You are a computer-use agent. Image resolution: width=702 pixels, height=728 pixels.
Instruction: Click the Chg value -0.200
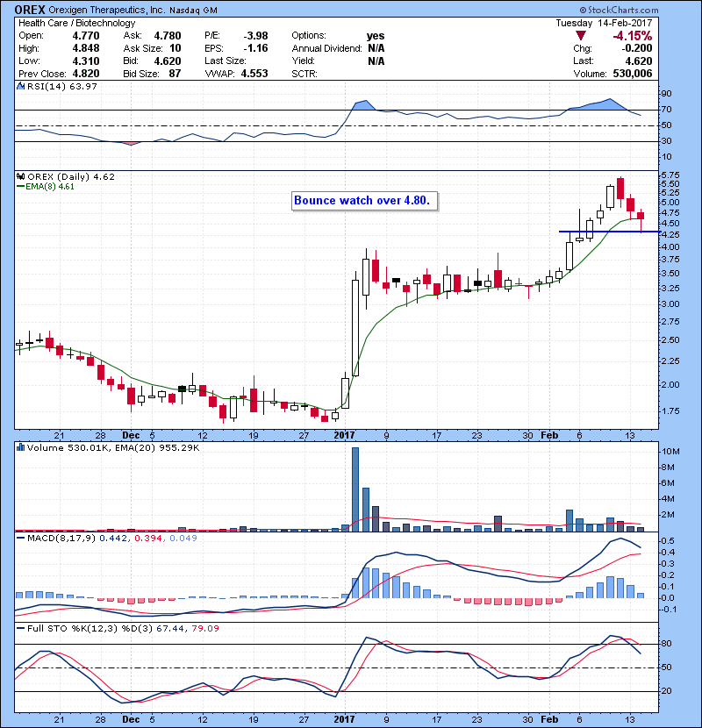pyautogui.click(x=637, y=48)
